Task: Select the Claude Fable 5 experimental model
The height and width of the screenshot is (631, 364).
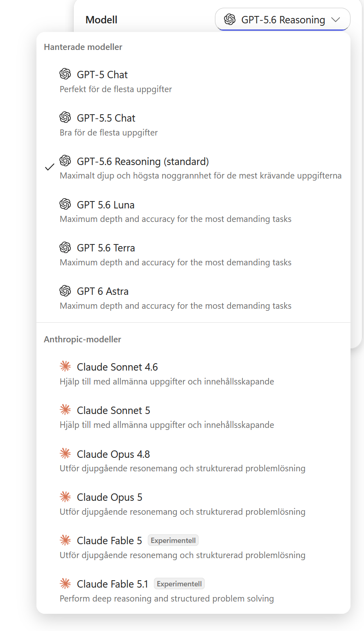Action: 193,547
